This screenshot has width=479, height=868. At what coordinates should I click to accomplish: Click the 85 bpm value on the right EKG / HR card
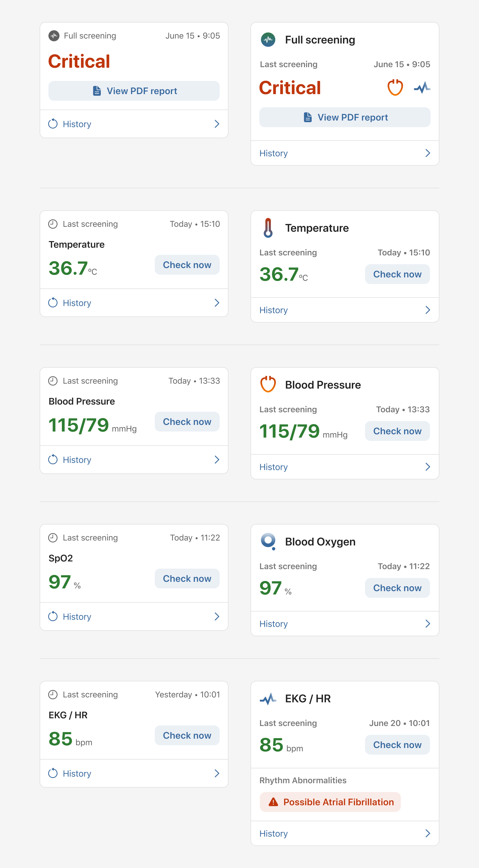point(281,745)
